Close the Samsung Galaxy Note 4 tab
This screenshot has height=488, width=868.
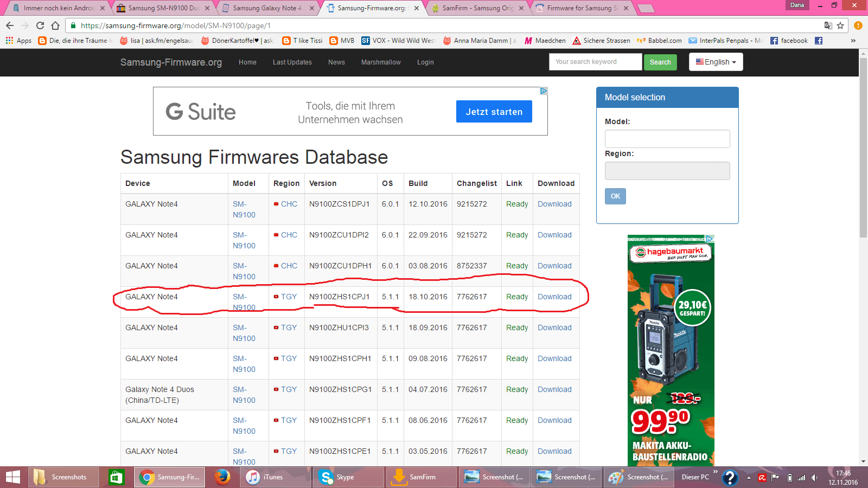312,8
